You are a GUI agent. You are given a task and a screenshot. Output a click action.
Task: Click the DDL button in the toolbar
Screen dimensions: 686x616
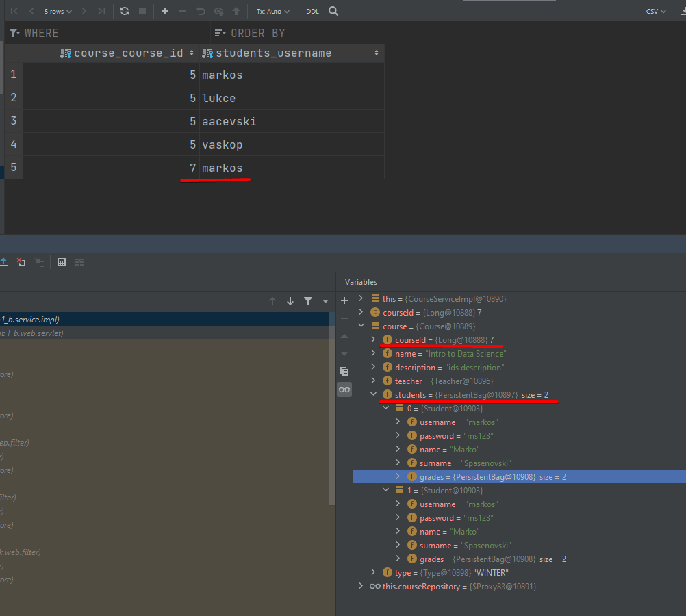point(312,11)
